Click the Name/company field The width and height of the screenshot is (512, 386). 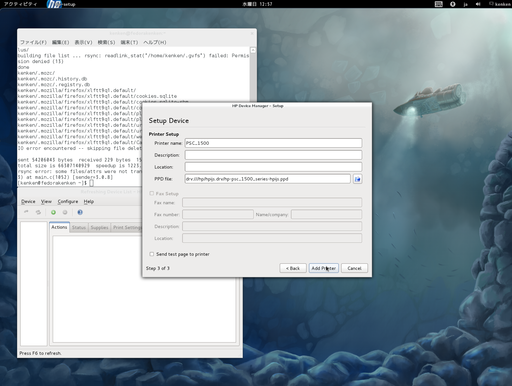coord(327,214)
